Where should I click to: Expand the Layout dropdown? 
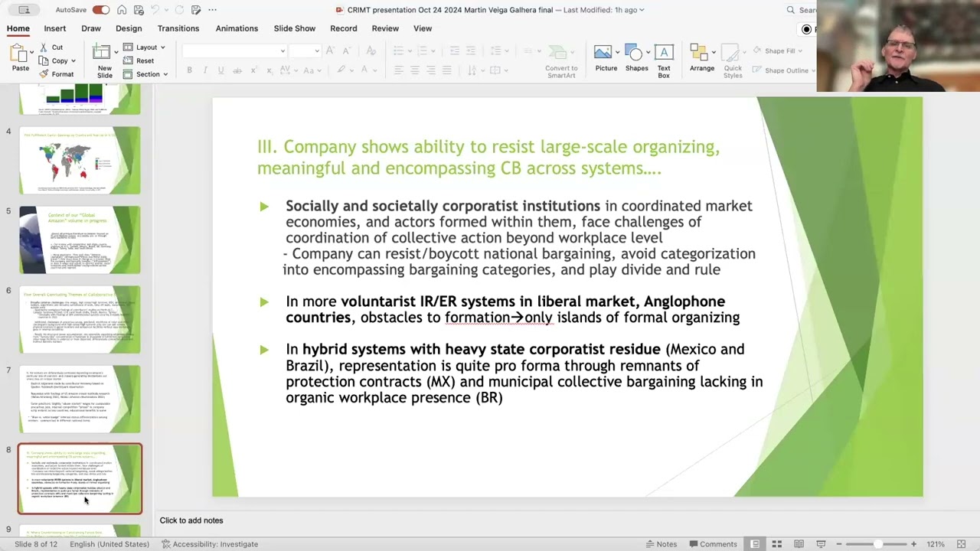point(162,47)
